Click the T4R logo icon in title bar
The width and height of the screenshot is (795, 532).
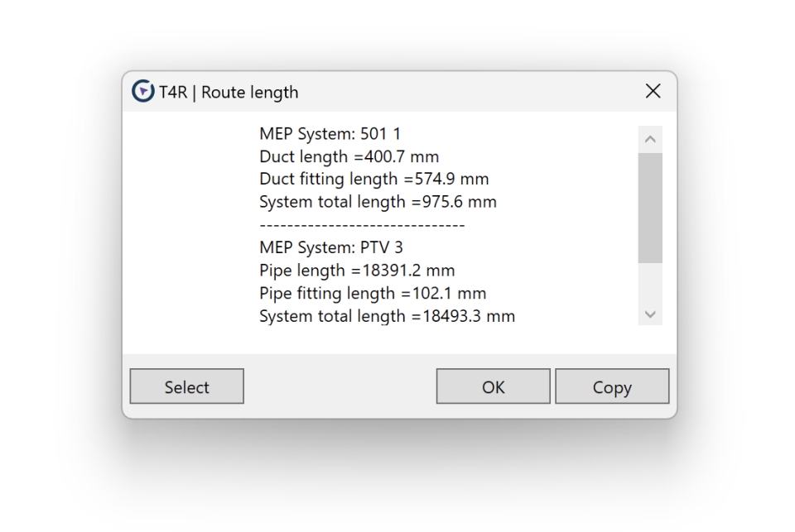[x=143, y=92]
